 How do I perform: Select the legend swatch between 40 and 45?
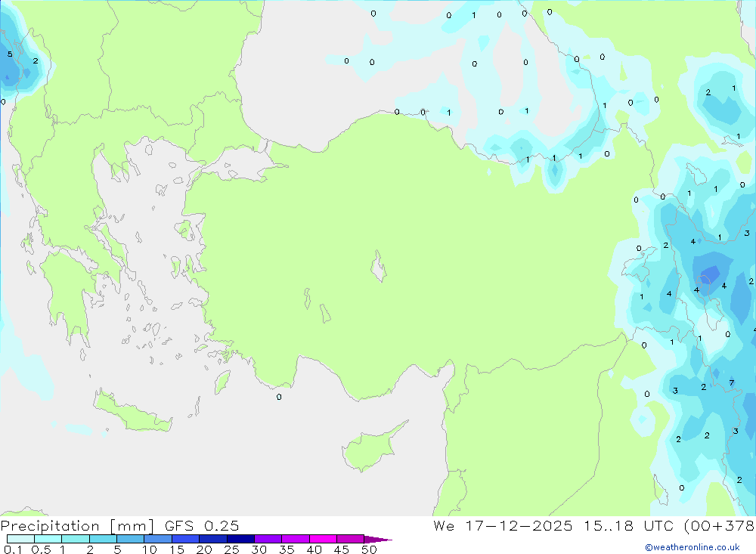tap(323, 539)
